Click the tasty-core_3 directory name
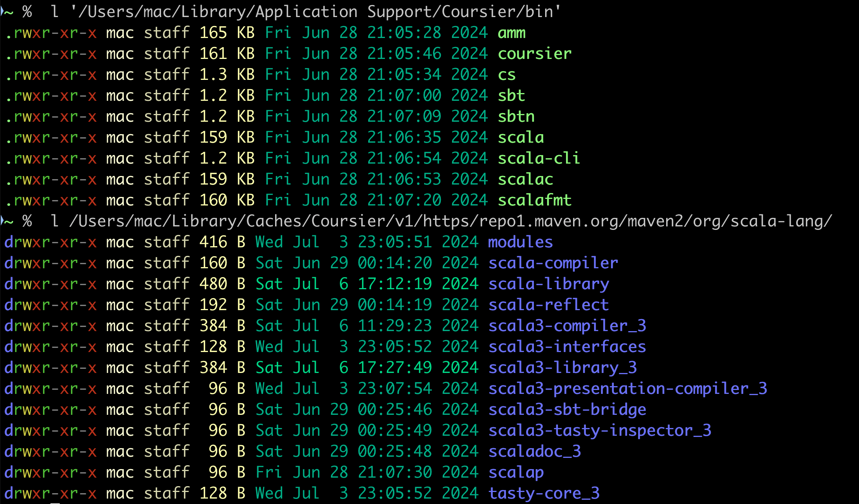The width and height of the screenshot is (859, 504). (x=544, y=494)
